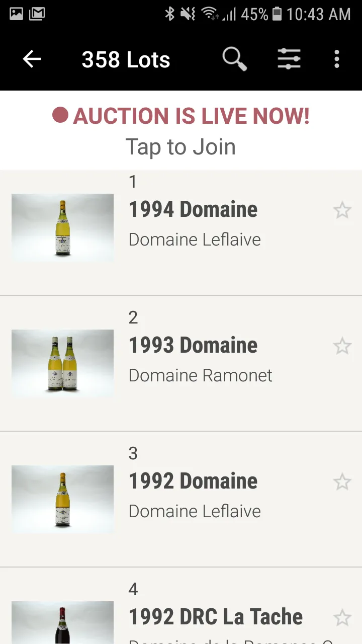Open the lot 3 bottle thumbnail
The image size is (362, 644).
click(62, 499)
